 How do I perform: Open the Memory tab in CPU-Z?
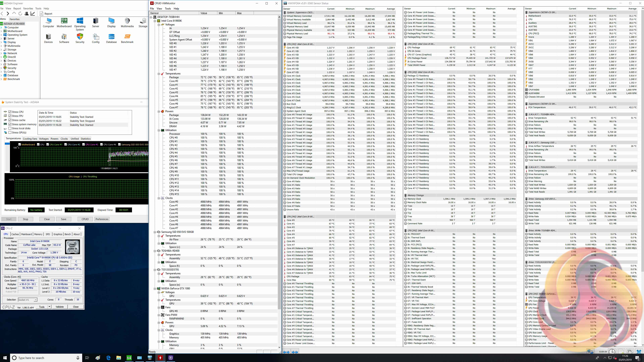point(38,234)
